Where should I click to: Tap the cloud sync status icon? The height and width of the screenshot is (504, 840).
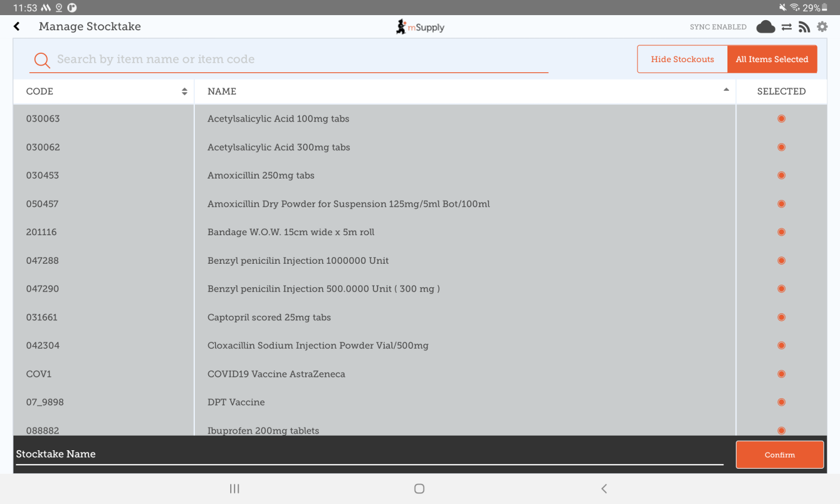[766, 27]
